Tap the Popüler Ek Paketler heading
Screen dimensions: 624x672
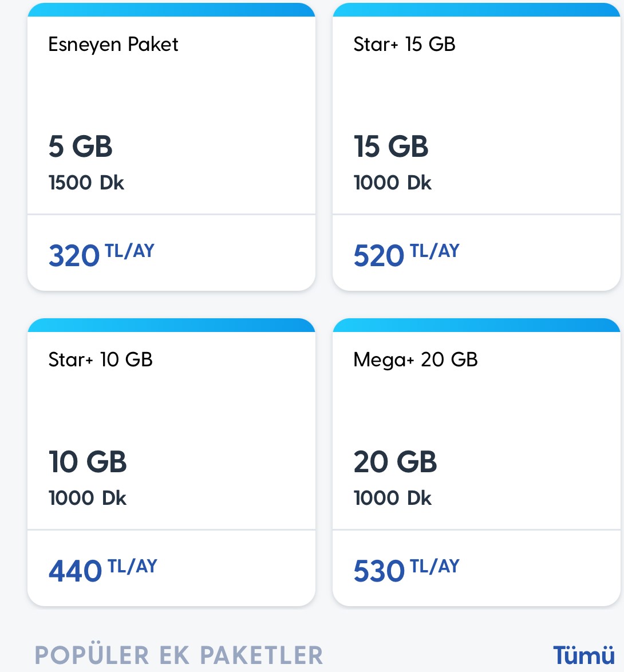(x=179, y=654)
